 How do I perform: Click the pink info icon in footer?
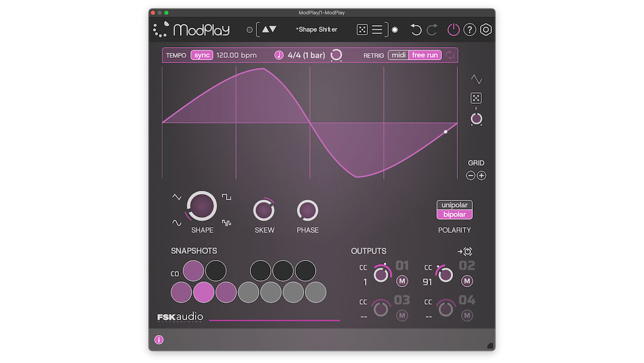tap(159, 340)
